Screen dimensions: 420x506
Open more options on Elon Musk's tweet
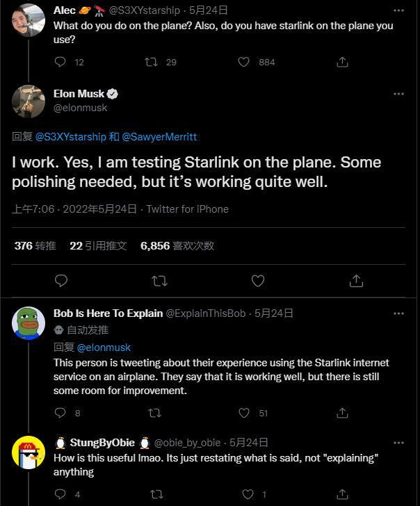coord(398,94)
